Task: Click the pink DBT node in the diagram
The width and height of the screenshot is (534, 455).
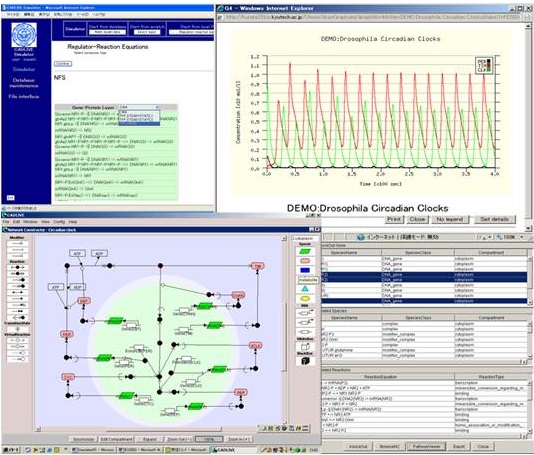Action: point(84,301)
